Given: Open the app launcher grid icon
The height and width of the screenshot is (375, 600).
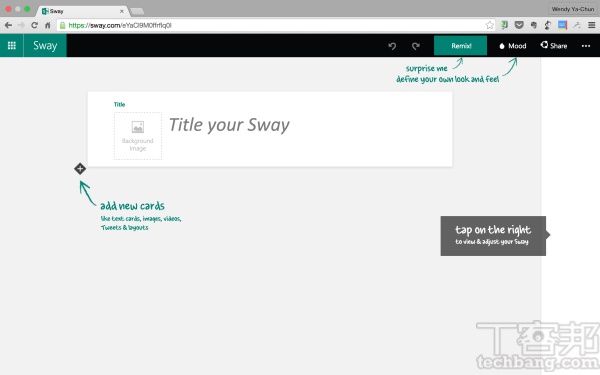Looking at the screenshot, I should click(11, 46).
